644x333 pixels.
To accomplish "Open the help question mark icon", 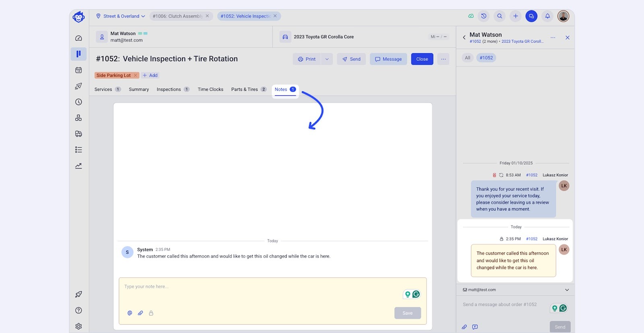I will [78, 310].
